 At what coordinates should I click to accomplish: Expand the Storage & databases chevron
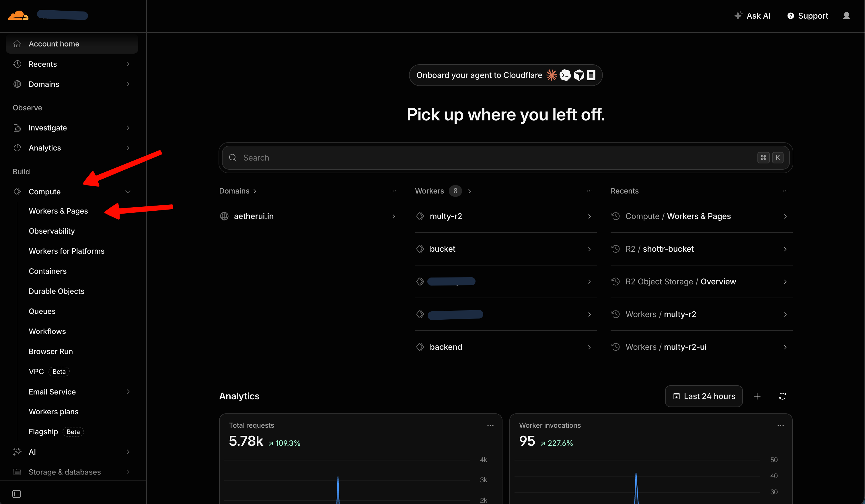[128, 472]
